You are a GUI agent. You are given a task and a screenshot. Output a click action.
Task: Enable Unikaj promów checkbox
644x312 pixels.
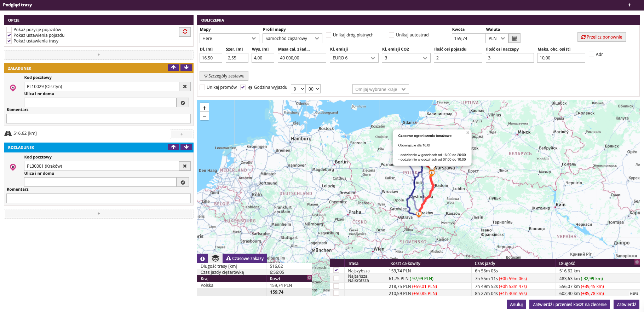(x=202, y=87)
